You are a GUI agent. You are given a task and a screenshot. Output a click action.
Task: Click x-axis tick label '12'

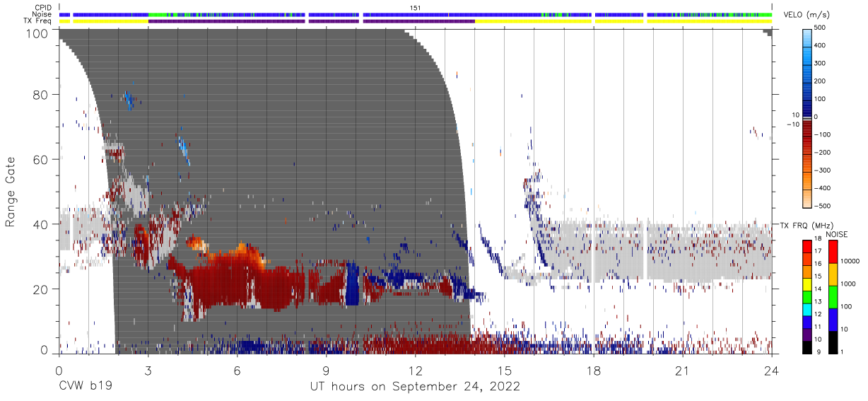(x=415, y=370)
